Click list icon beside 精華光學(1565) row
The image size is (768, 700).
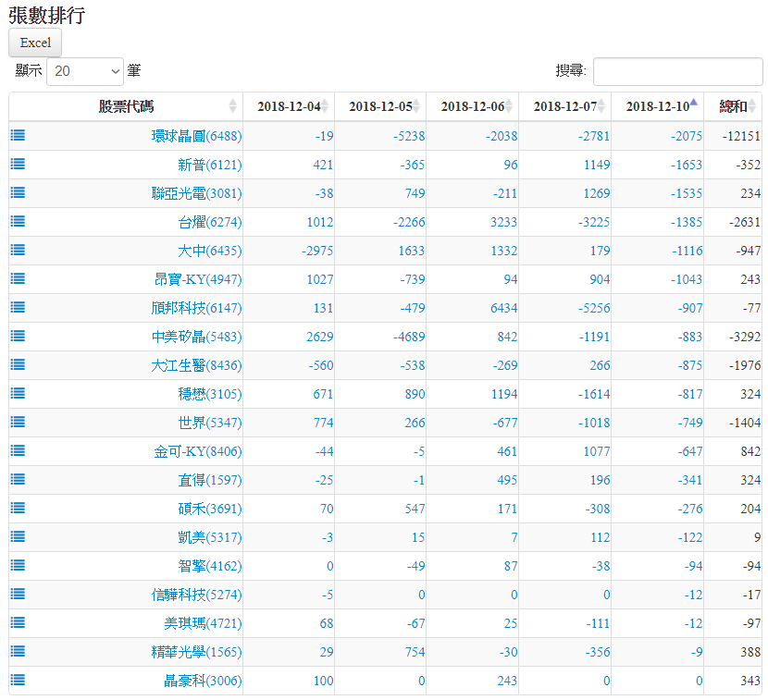pyautogui.click(x=18, y=651)
